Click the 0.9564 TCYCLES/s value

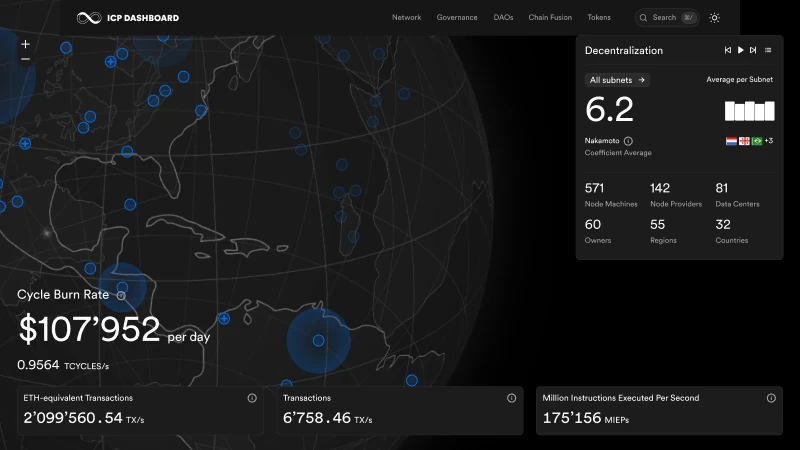click(x=63, y=365)
